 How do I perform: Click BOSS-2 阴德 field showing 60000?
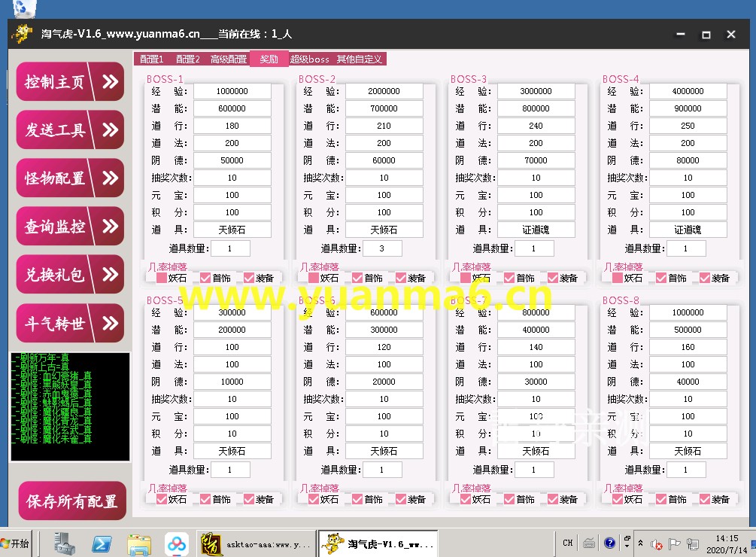tap(384, 160)
